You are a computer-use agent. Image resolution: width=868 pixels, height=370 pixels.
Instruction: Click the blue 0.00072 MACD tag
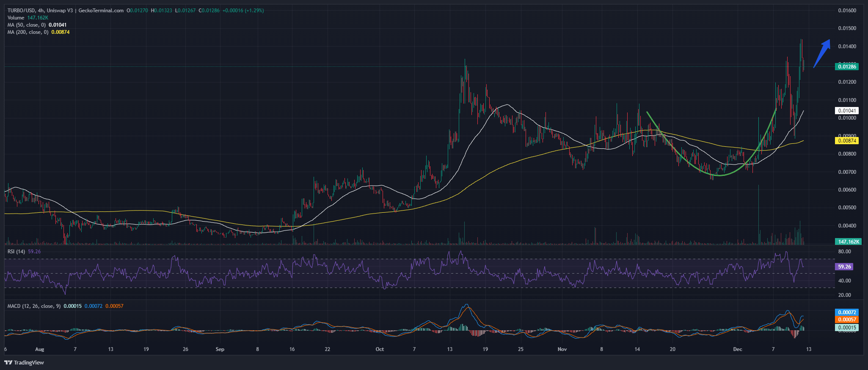[x=847, y=312]
